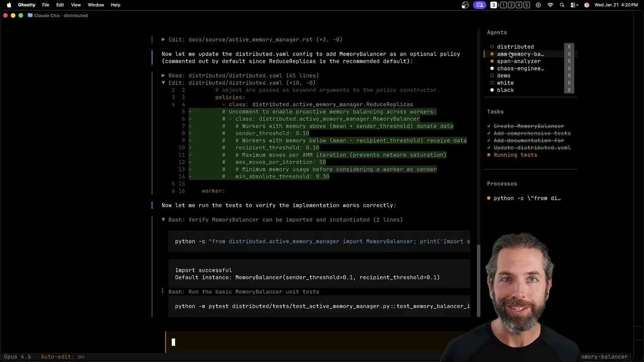This screenshot has width=644, height=362.
Task: Switch to the chaos-enginee… agent
Action: click(520, 68)
